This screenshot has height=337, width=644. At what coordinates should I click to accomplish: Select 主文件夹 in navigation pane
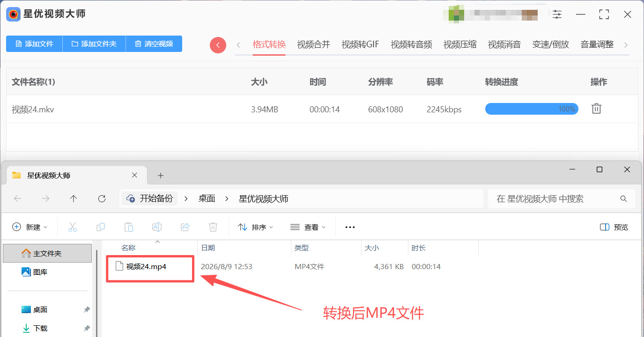[x=47, y=253]
